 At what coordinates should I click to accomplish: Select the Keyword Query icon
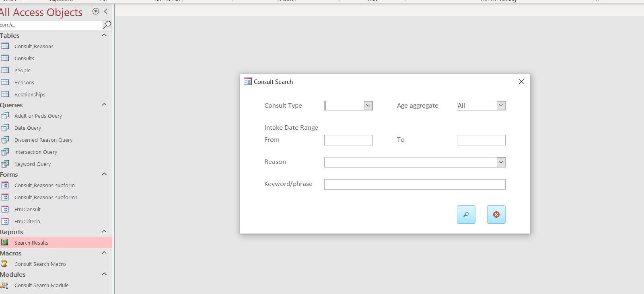[x=5, y=164]
